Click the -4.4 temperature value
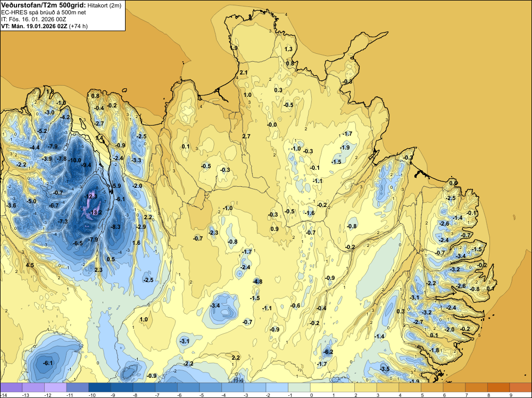532x398 pixels. coord(35,147)
